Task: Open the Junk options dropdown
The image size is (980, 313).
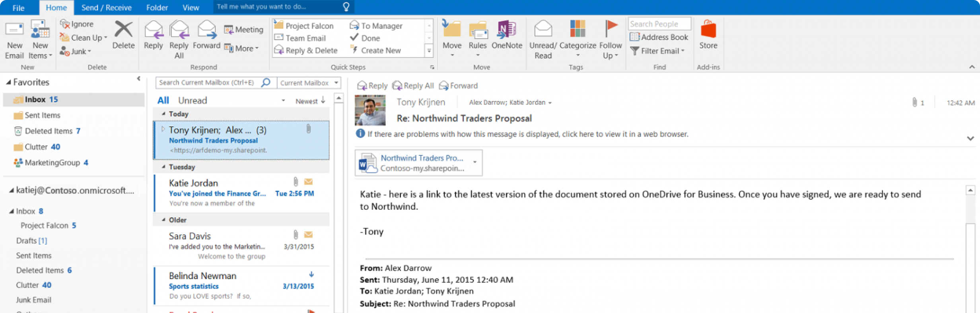Action: click(x=76, y=51)
